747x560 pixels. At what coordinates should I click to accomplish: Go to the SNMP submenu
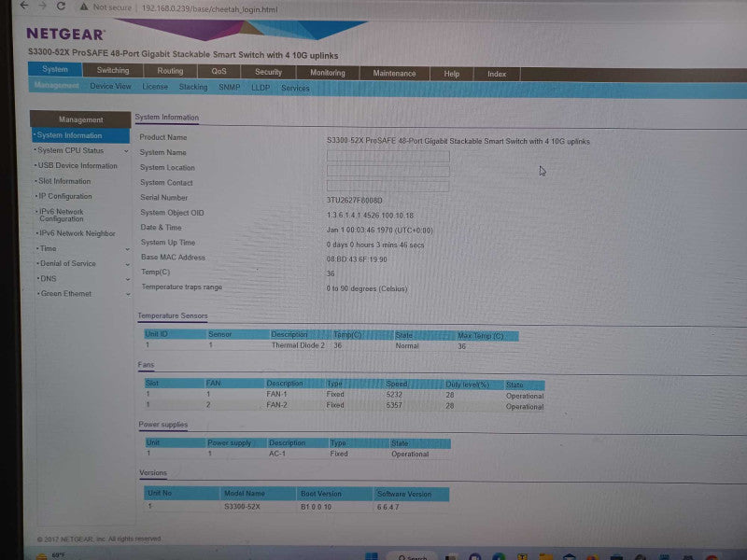click(229, 88)
